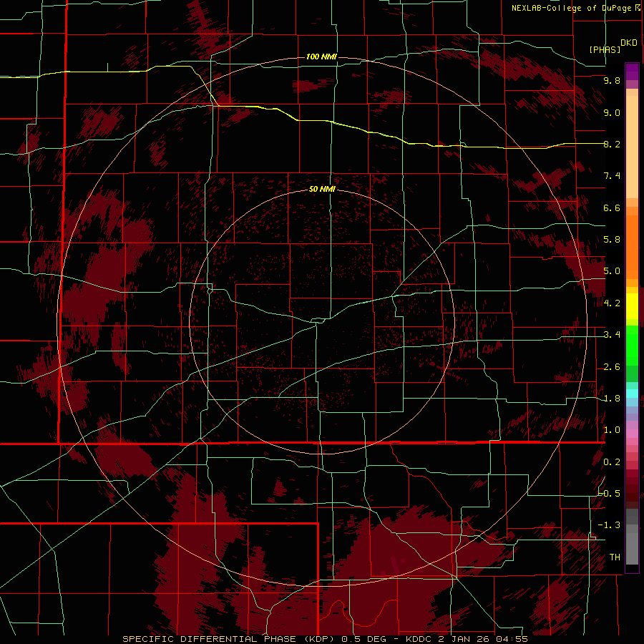Click the DKD units label above the color bar
The image size is (644, 644).
tap(629, 43)
